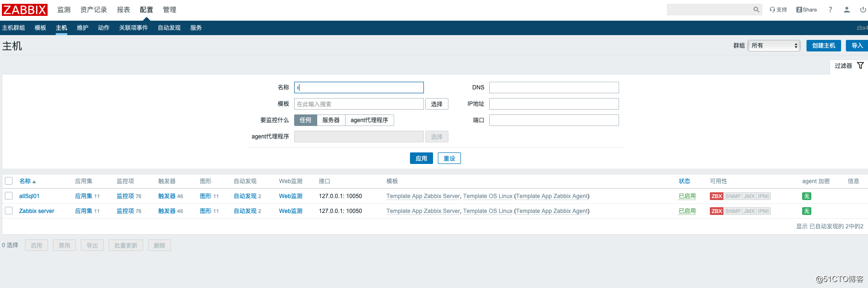The height and width of the screenshot is (288, 868).
Task: Focus the DNS filter input
Action: click(x=554, y=88)
